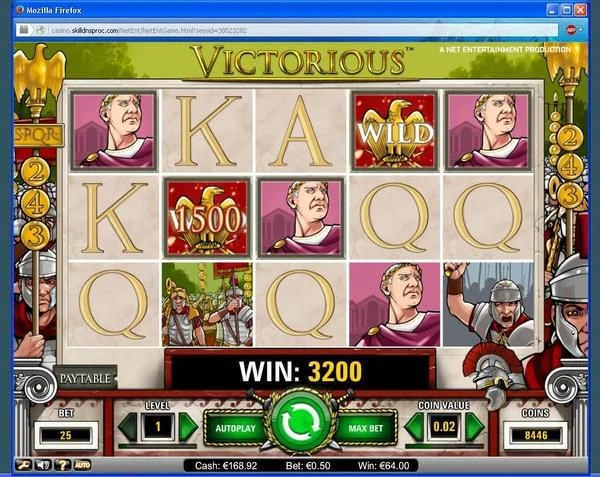600x477 pixels.
Task: Click the shouting soldier symbol
Action: [x=489, y=304]
